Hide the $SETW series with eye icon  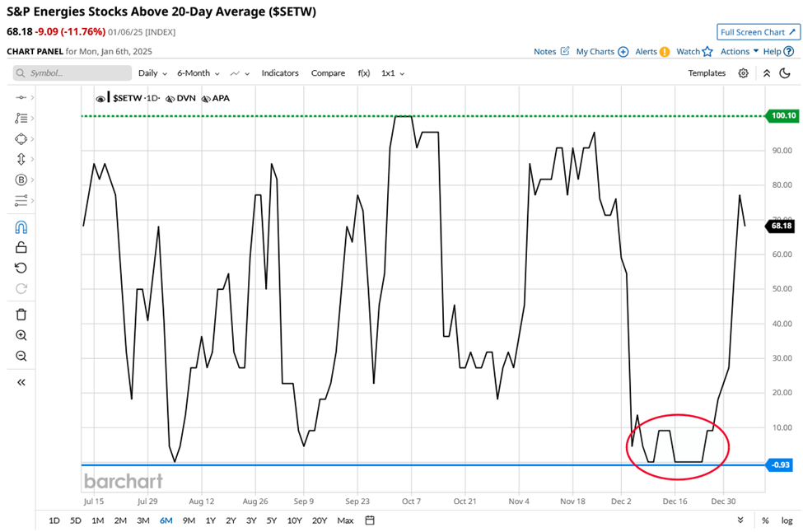(x=100, y=98)
